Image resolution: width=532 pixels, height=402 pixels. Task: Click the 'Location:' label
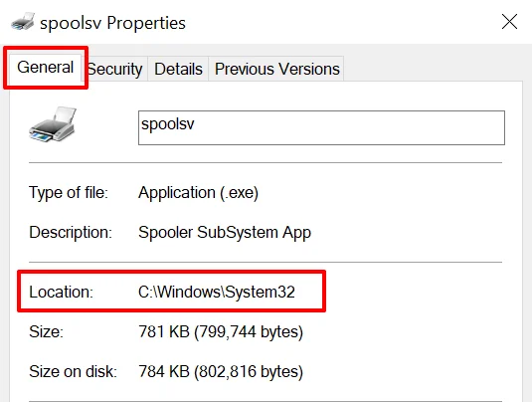click(x=61, y=292)
